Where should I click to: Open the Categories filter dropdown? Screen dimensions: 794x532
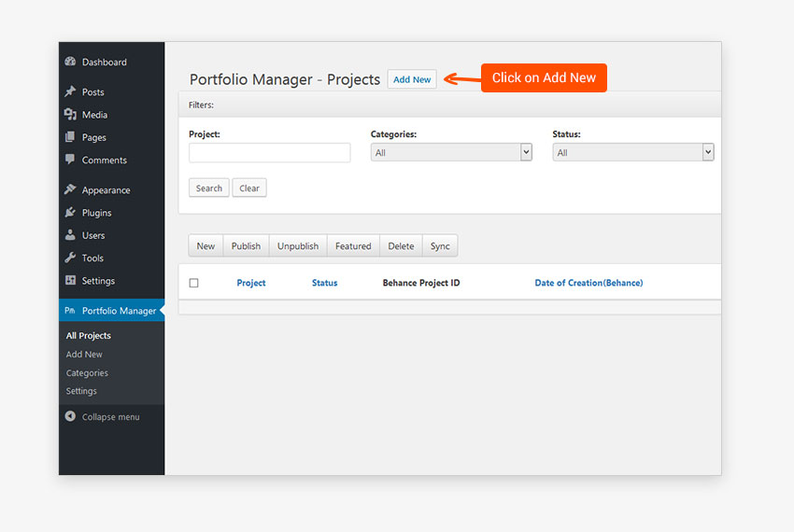(451, 152)
